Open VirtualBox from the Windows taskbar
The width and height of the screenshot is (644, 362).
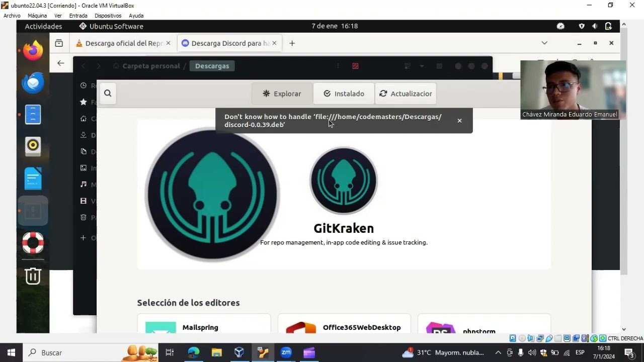(x=239, y=352)
